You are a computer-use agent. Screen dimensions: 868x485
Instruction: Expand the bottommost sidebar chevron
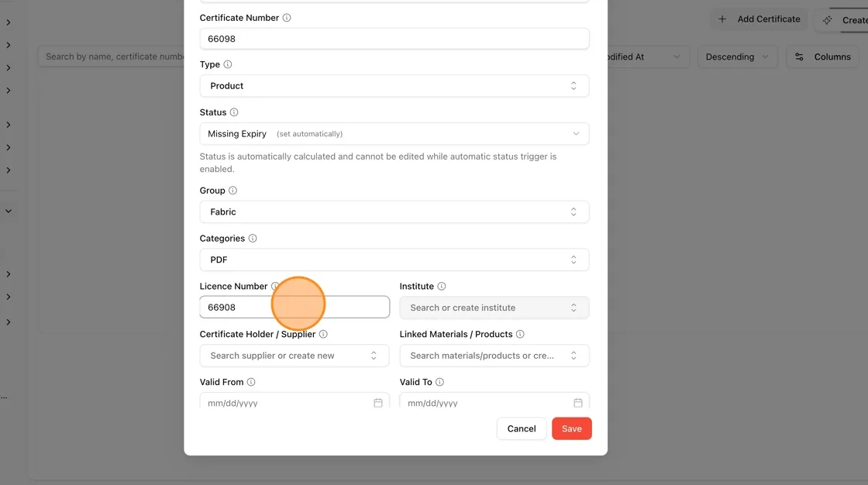pyautogui.click(x=9, y=322)
